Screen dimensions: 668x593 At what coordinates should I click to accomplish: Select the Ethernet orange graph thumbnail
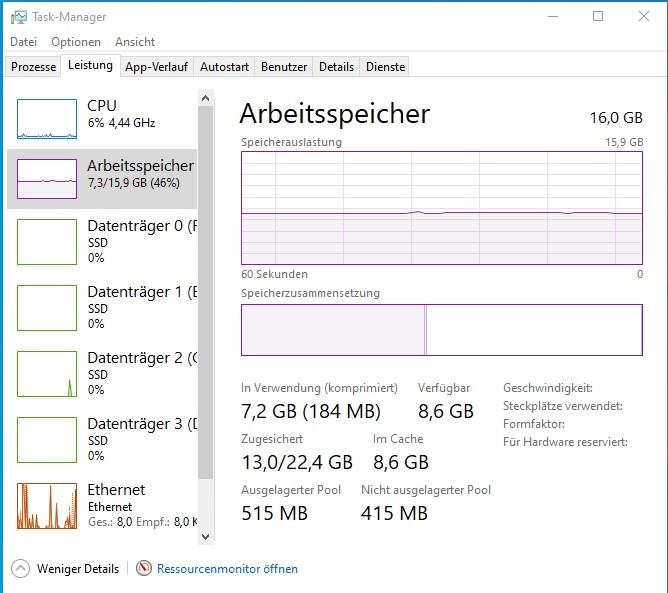[47, 505]
